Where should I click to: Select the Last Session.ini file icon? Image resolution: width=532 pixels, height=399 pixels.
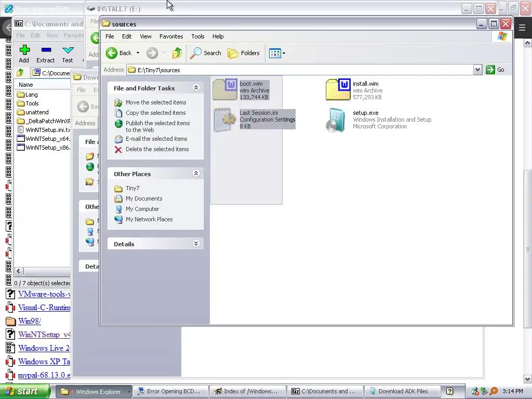point(224,120)
